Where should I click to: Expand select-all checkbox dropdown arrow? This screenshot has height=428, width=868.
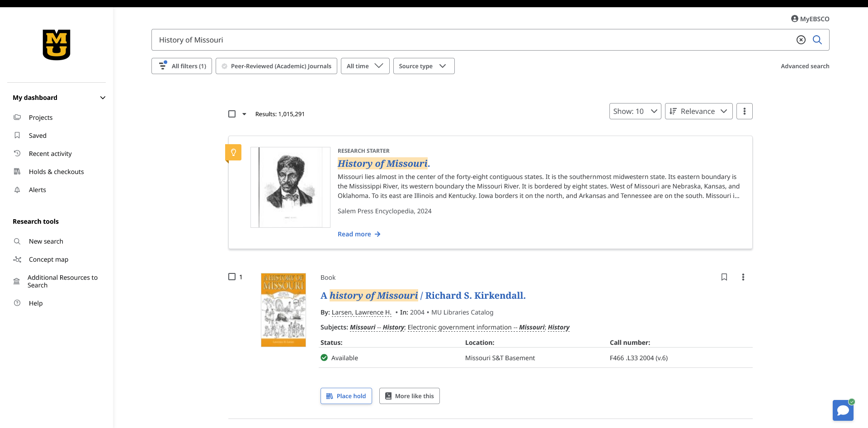click(244, 114)
